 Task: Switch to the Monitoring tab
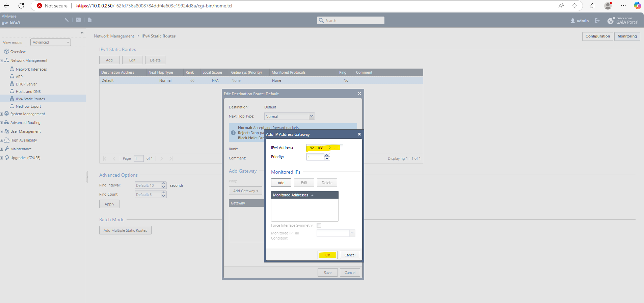[627, 36]
